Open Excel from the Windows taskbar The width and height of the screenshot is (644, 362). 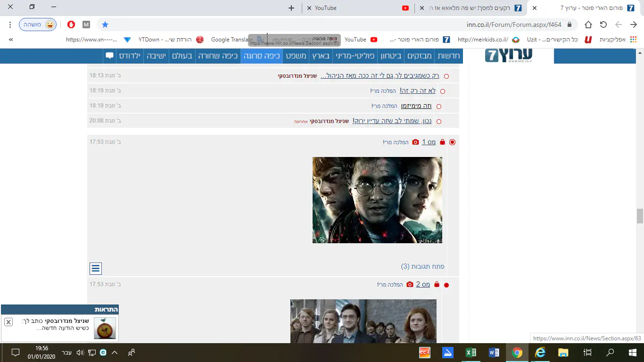point(471,353)
